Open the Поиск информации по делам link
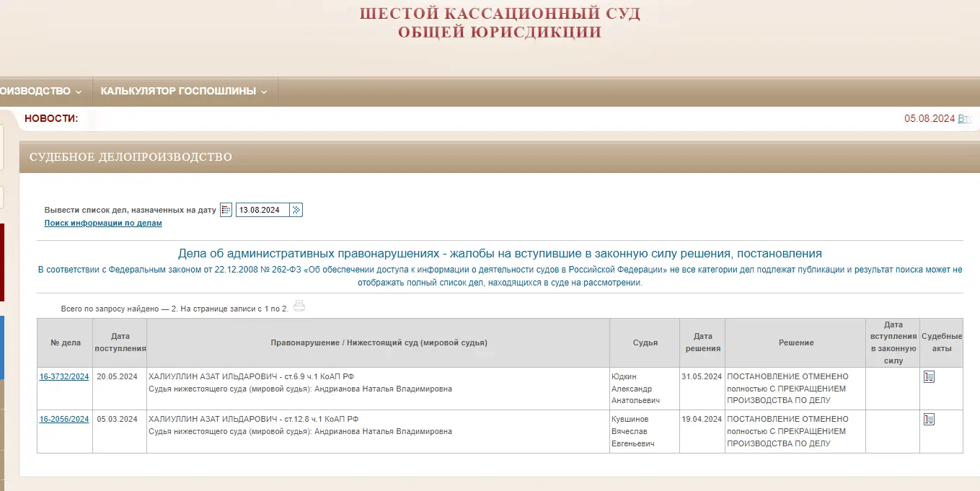The height and width of the screenshot is (491, 980). [x=103, y=224]
